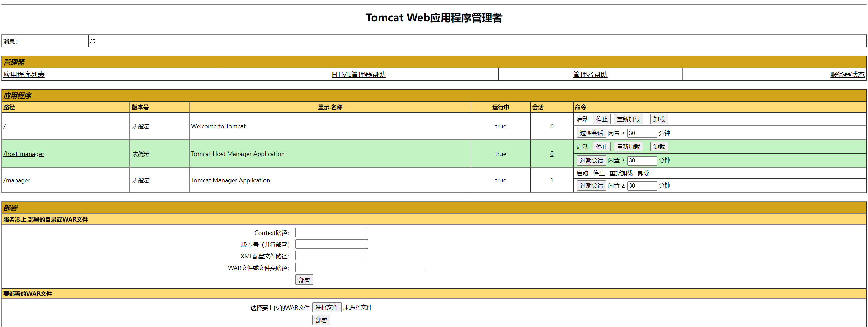
Task: Click 启动 text in root application row
Action: coord(583,119)
